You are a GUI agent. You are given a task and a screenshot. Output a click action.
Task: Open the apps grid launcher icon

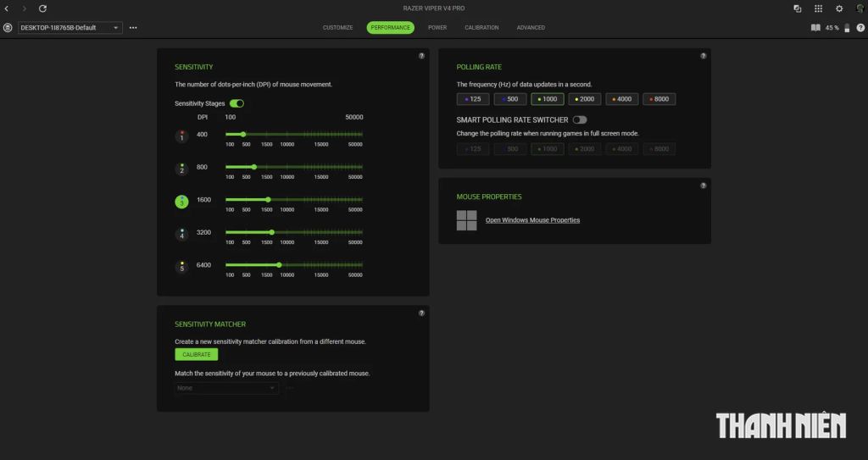(x=818, y=8)
